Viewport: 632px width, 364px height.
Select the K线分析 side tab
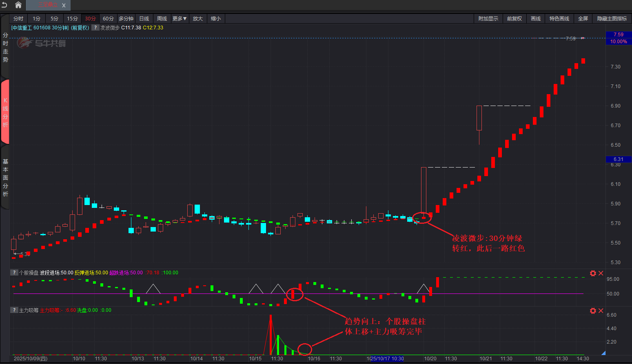tap(5, 112)
